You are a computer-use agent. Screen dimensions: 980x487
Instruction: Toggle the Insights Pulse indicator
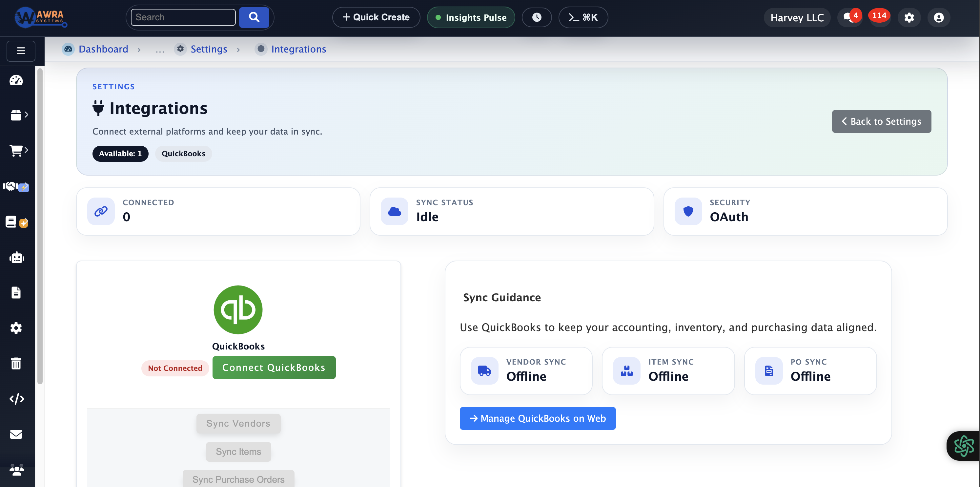tap(471, 17)
